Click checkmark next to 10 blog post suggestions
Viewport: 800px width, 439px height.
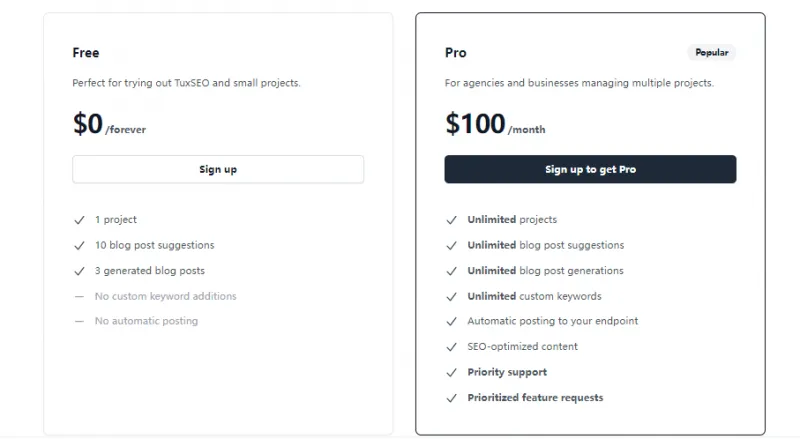(x=79, y=245)
